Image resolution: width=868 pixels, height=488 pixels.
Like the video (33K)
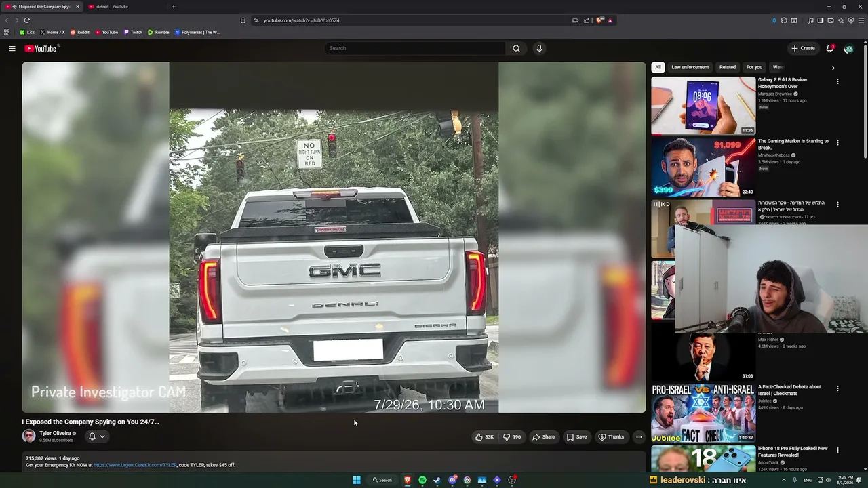pyautogui.click(x=485, y=437)
